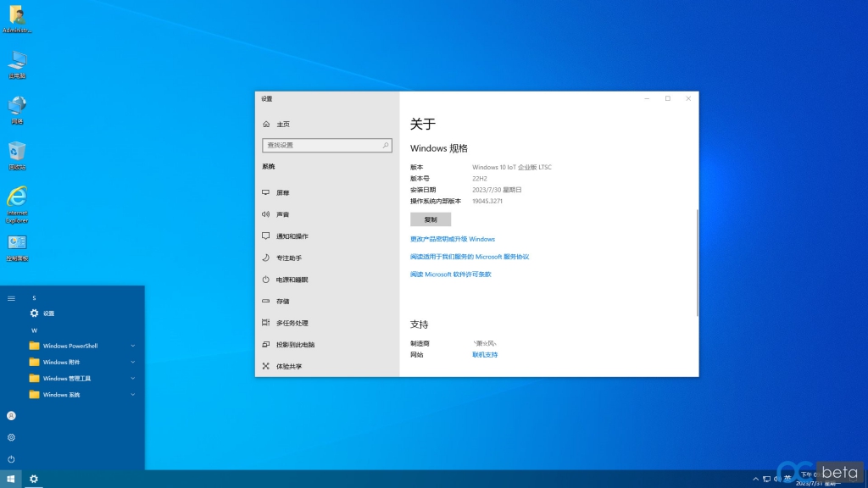The width and height of the screenshot is (868, 488).
Task: Open the Microsoft software license terms link
Action: click(451, 274)
